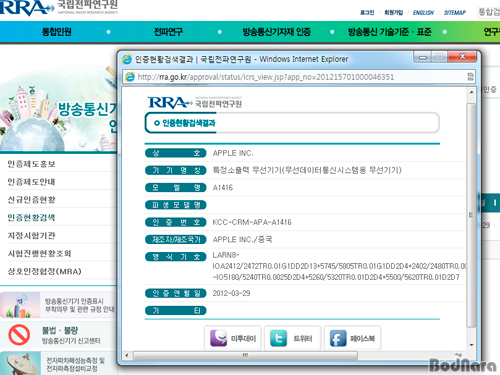Click the 전자파차폐성능측정 banner text
This screenshot has width=500, height=375.
[x=75, y=364]
